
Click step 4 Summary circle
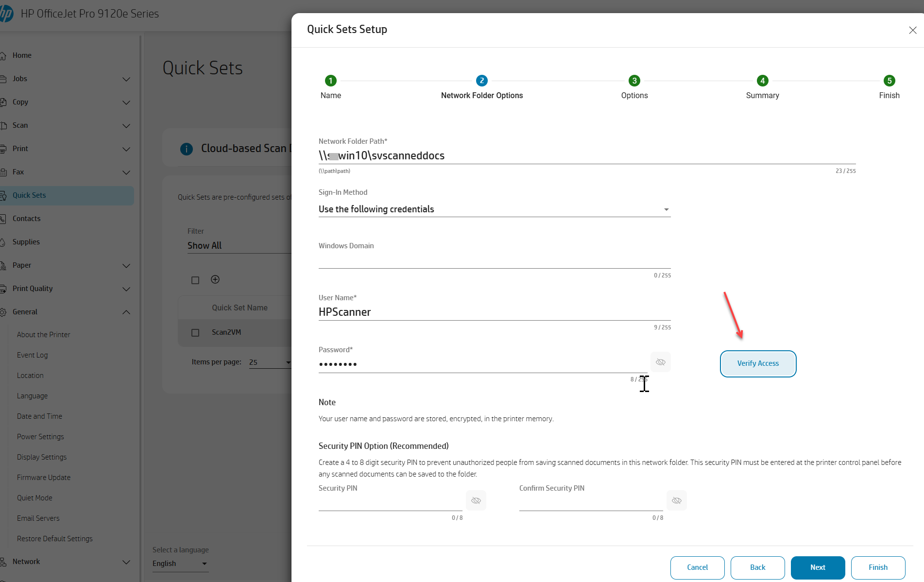[x=763, y=81]
